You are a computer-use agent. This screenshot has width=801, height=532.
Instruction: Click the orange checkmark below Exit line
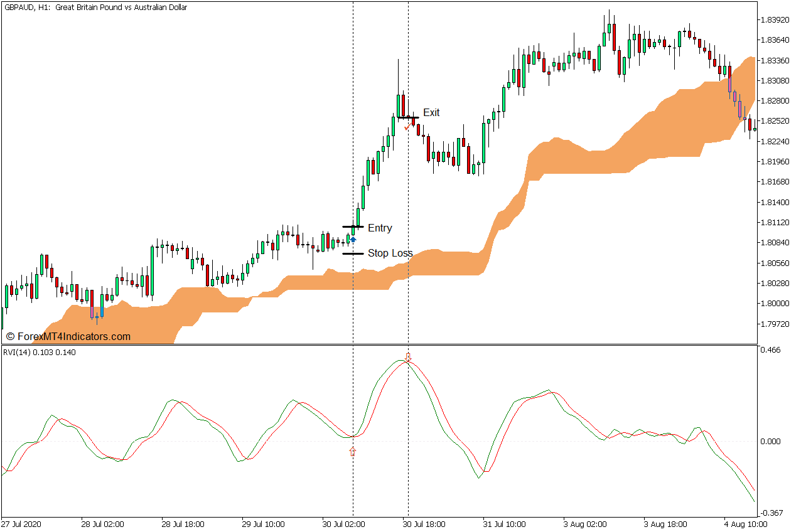pos(407,127)
